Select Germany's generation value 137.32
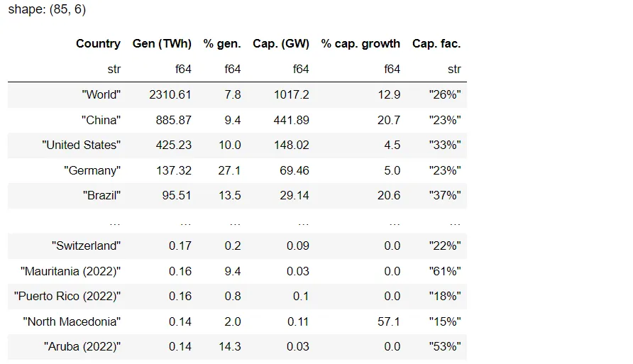The height and width of the screenshot is (364, 633). 174,171
